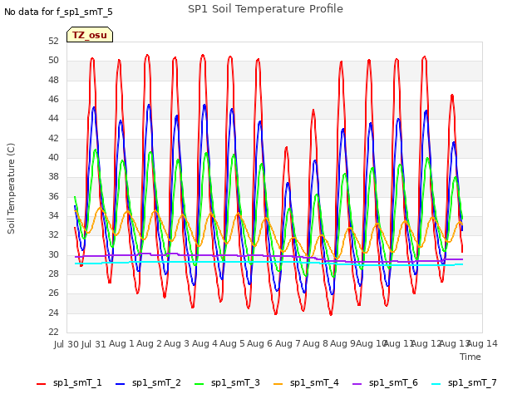The image size is (532, 399).
Task: Click the Soil Temperature (C) axis label
Action: click(x=11, y=189)
